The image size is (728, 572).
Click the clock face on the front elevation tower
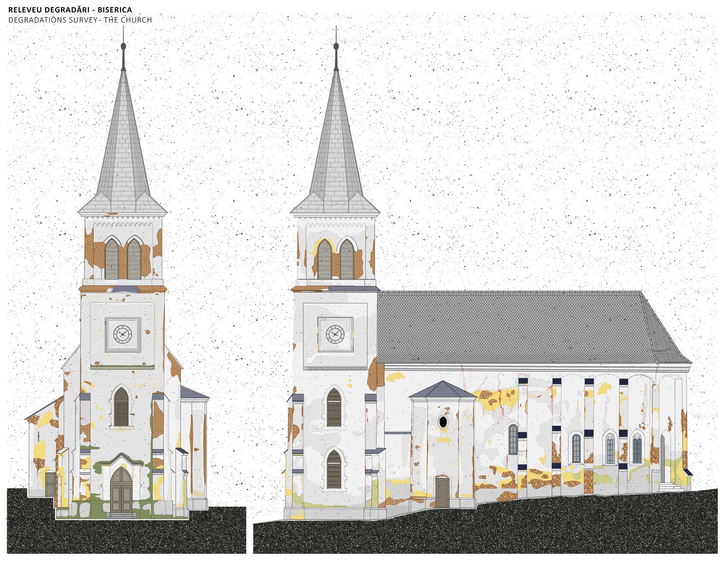pyautogui.click(x=122, y=334)
